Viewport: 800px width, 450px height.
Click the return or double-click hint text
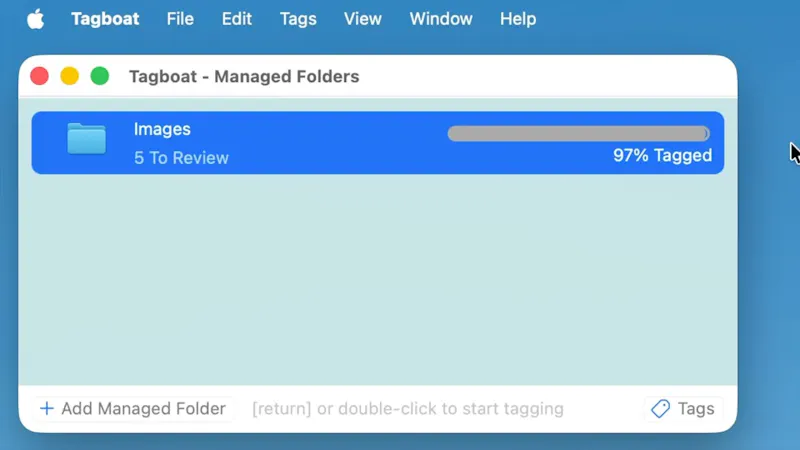point(408,409)
